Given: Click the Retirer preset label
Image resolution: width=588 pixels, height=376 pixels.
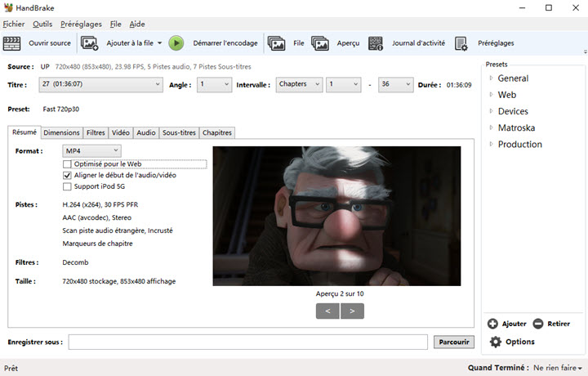Looking at the screenshot, I should click(x=559, y=324).
